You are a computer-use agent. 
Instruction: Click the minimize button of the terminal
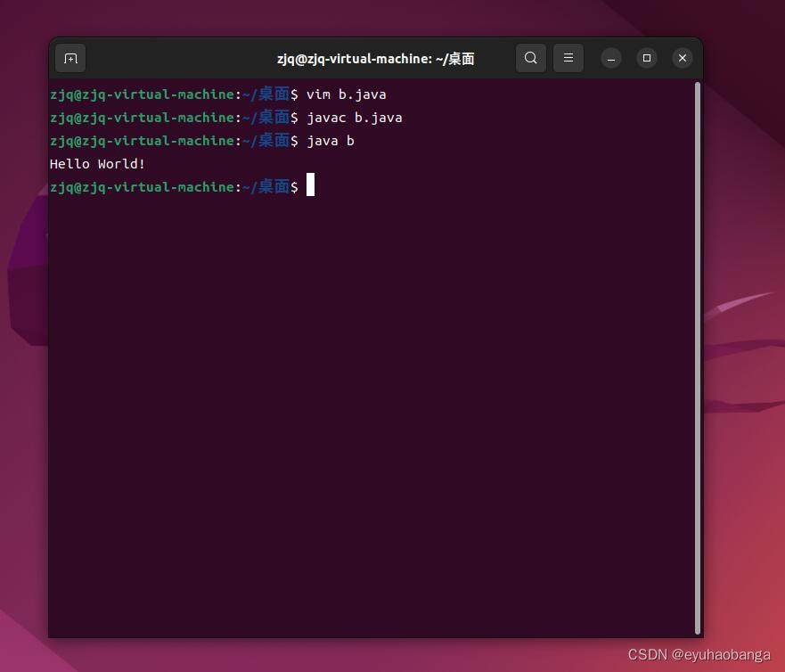(611, 58)
